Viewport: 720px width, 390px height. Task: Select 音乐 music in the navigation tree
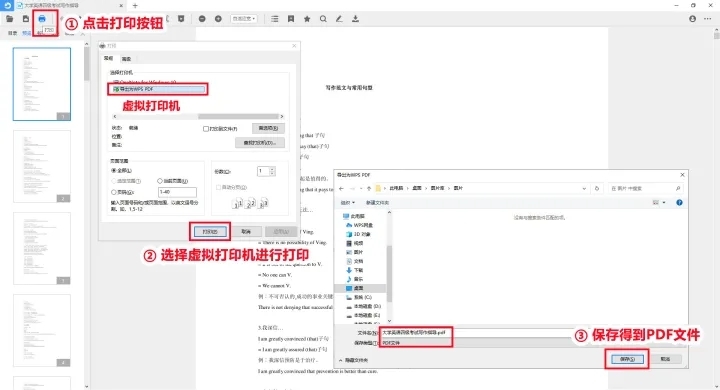354,279
